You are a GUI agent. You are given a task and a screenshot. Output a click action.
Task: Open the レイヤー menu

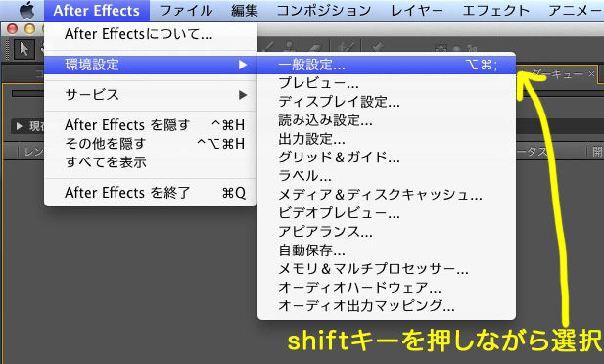[417, 11]
